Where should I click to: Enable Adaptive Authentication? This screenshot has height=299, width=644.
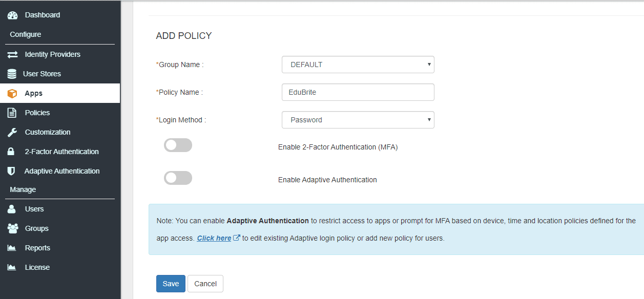pyautogui.click(x=178, y=178)
